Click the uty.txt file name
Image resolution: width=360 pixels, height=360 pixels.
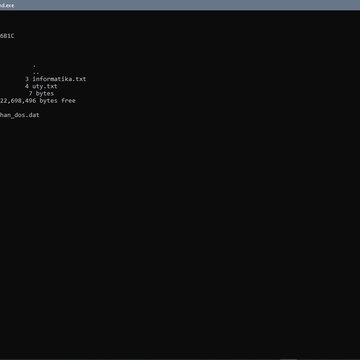pos(45,86)
